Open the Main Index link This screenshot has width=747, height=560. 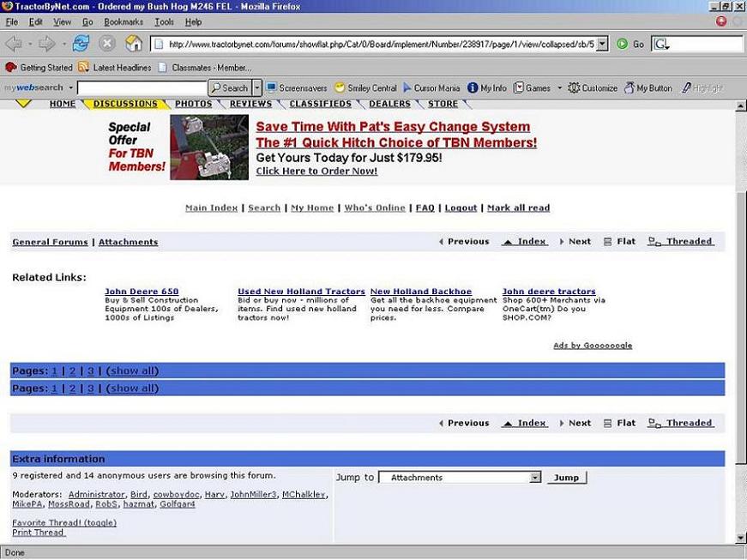pos(212,208)
